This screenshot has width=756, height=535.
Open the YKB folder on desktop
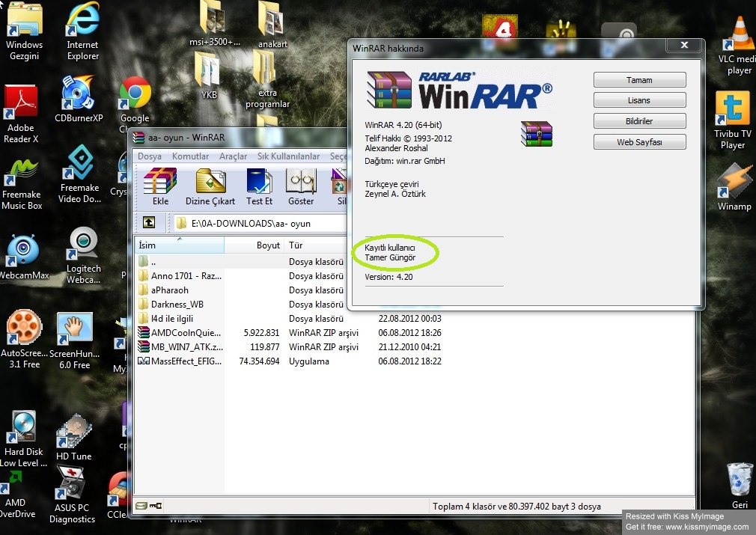[208, 76]
